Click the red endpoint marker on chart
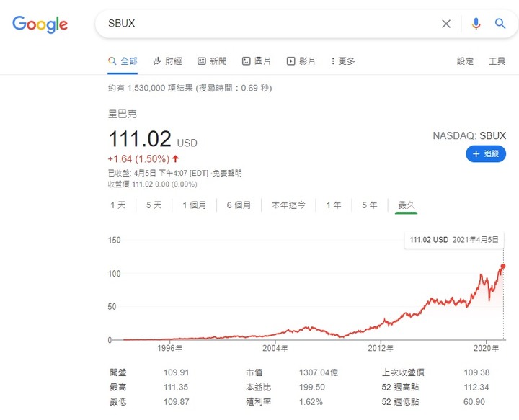 click(x=503, y=267)
